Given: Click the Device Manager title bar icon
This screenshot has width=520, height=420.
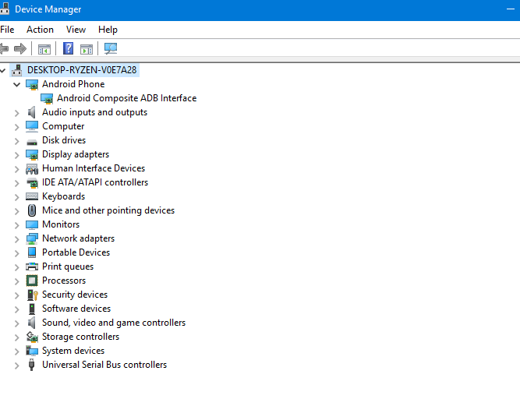Looking at the screenshot, I should [x=5, y=9].
